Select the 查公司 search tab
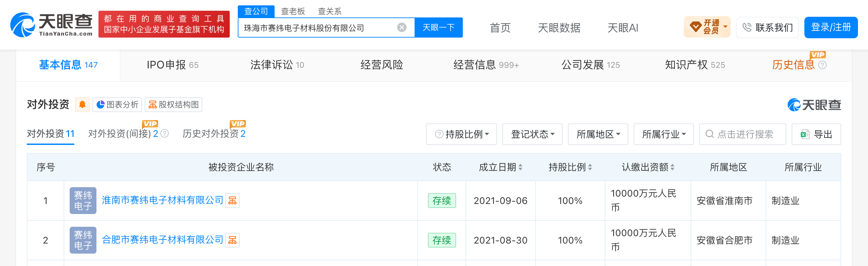 point(256,11)
